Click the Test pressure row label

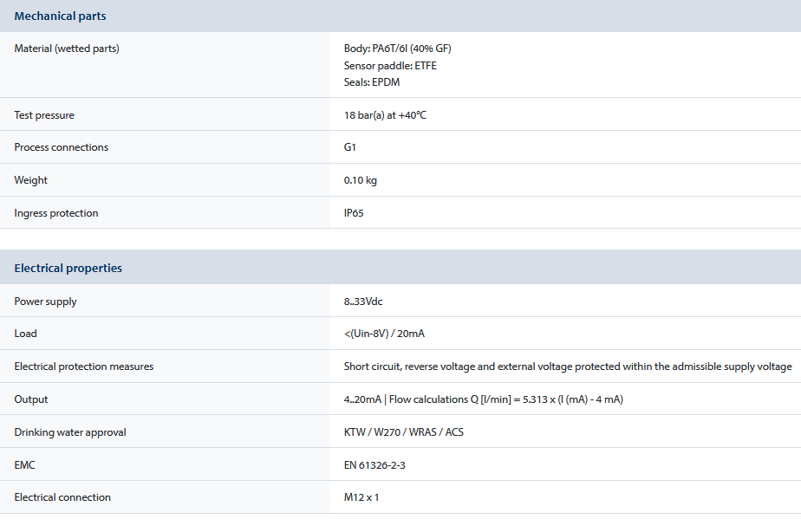tap(44, 115)
